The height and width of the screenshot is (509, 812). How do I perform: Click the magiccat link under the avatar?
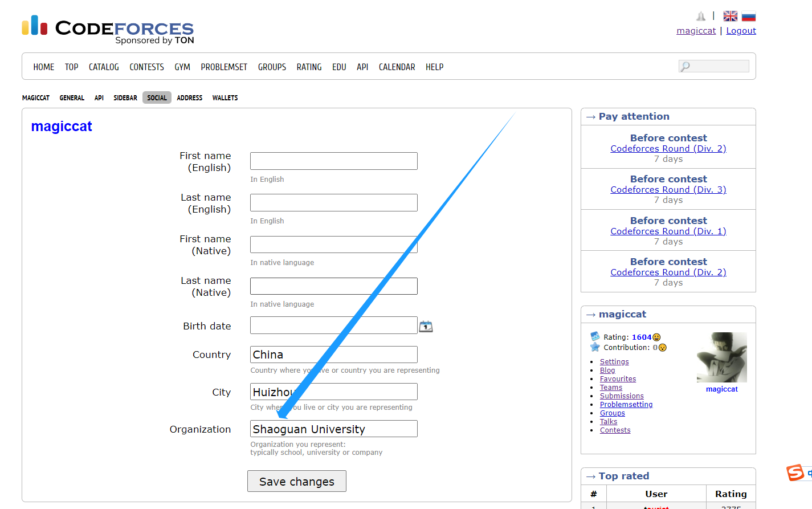722,389
